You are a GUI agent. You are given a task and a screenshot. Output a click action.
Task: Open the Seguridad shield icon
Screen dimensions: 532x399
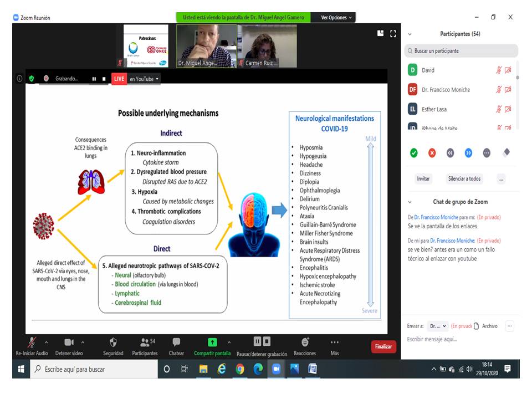pos(113,342)
